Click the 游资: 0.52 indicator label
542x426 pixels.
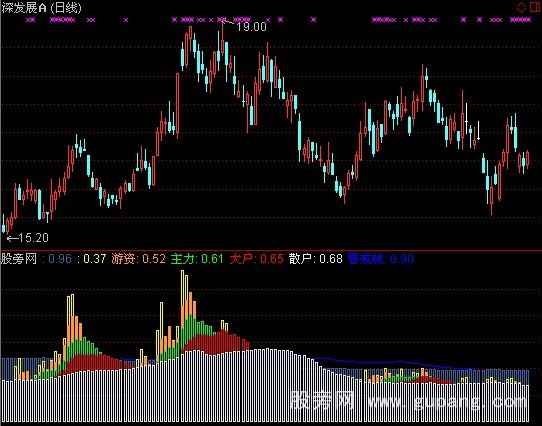(139, 259)
